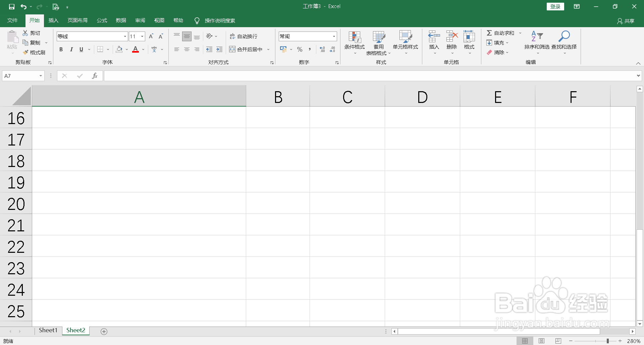The image size is (644, 345).
Task: Open the font name dropdown (等线)
Action: coord(125,36)
